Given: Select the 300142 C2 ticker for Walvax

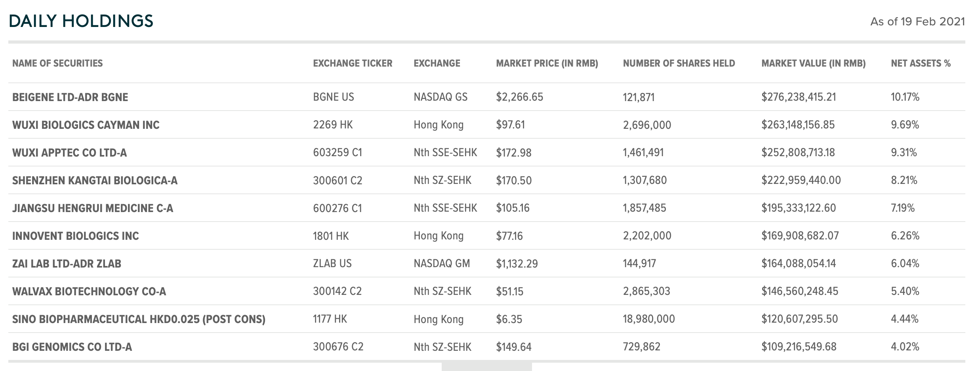Looking at the screenshot, I should click(x=337, y=291).
